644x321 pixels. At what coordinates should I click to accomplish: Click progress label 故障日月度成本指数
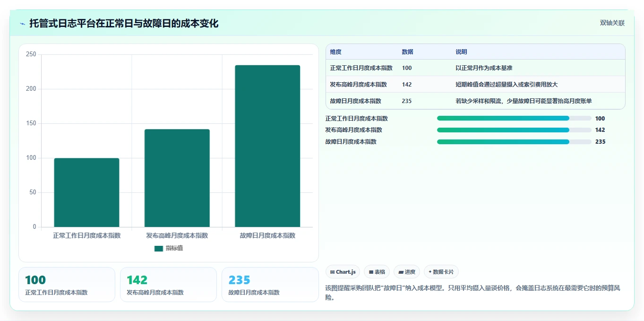tap(351, 142)
